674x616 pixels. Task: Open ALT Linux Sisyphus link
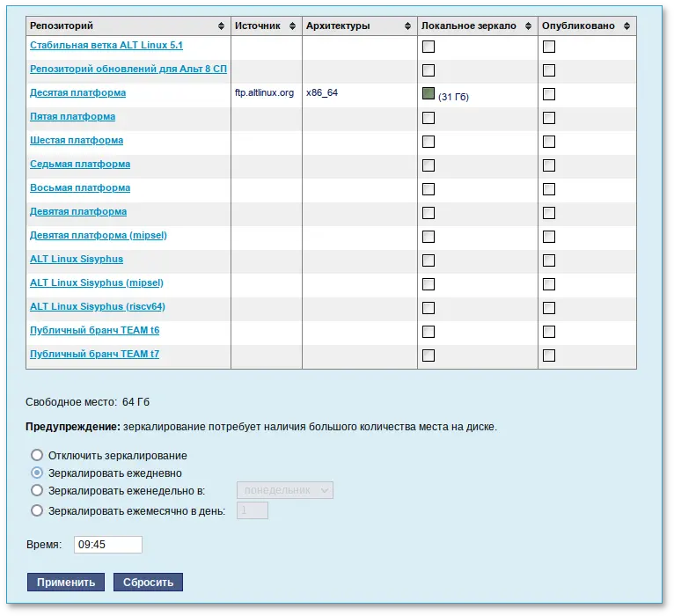click(77, 259)
